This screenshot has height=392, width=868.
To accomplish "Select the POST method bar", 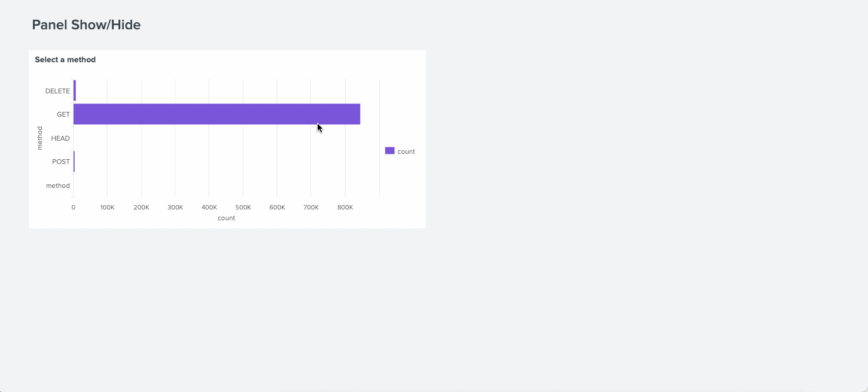I will (x=74, y=161).
